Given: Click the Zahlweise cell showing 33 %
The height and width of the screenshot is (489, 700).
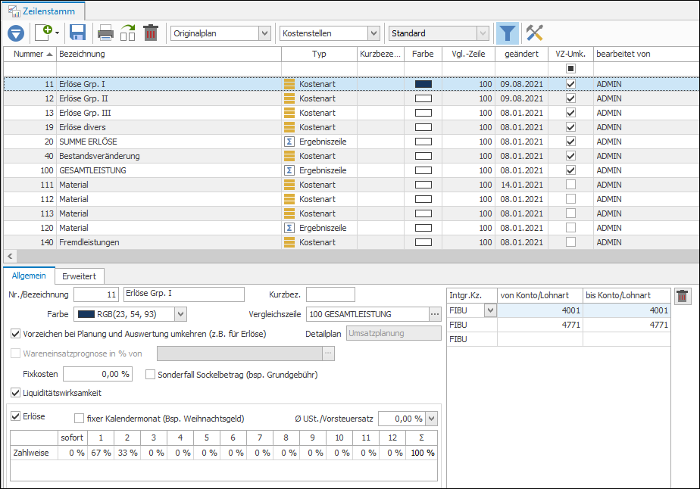Looking at the screenshot, I should (x=127, y=453).
